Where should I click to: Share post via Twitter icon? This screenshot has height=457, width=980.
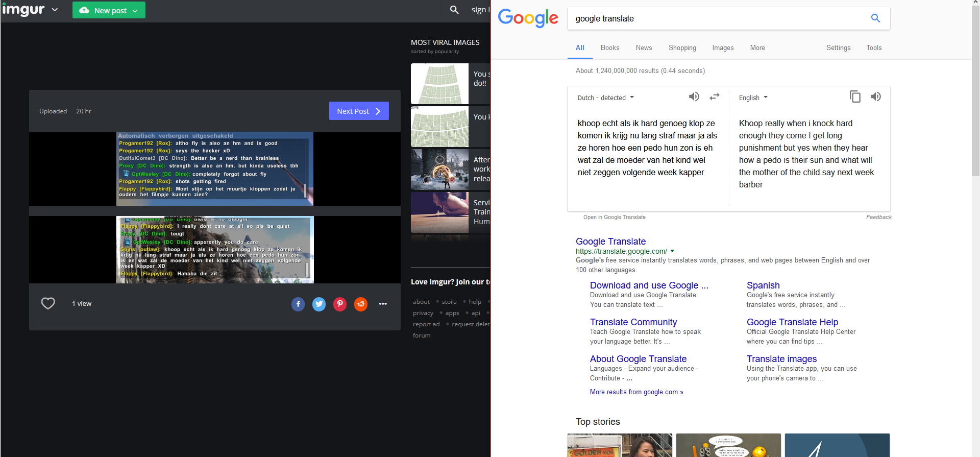coord(319,304)
